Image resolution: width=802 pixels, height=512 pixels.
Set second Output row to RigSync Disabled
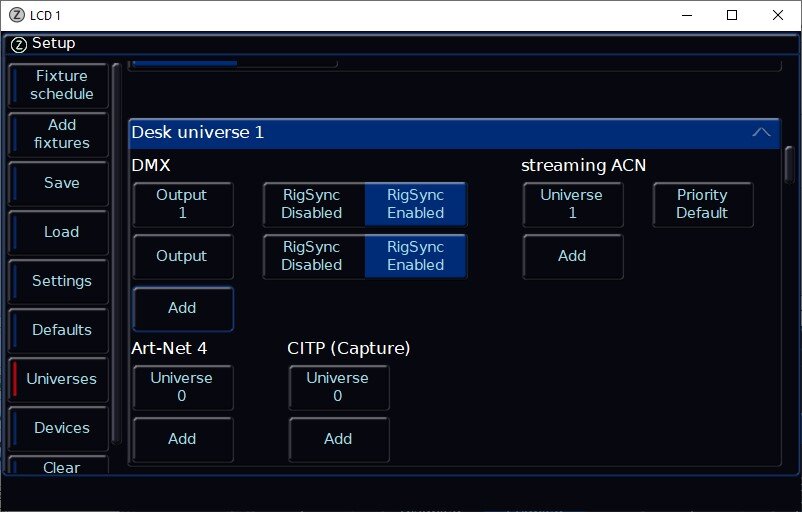312,256
